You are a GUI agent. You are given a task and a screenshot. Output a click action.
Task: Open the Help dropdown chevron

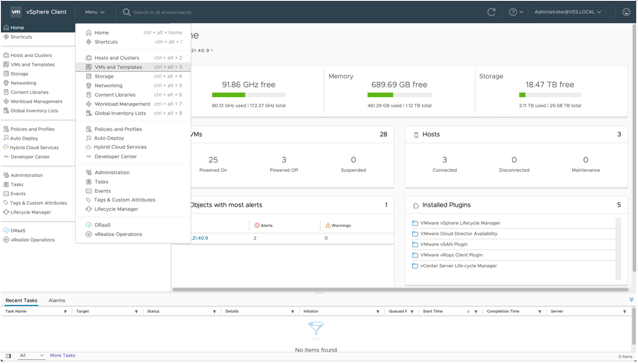521,12
